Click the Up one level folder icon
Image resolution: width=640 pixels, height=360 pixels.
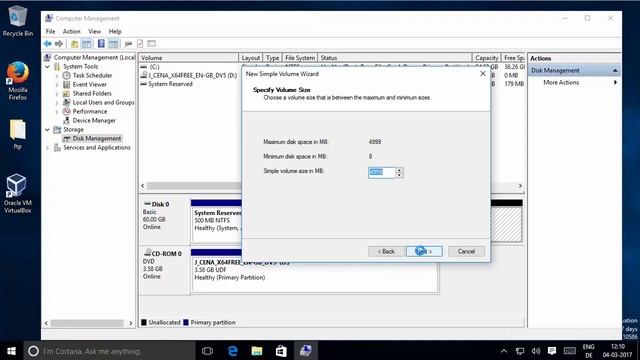tap(74, 44)
